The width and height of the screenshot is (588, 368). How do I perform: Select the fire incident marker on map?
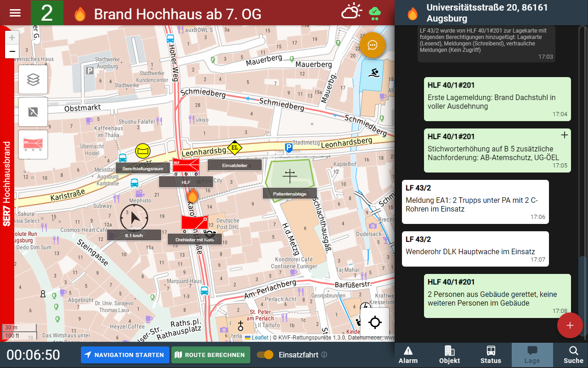click(192, 196)
